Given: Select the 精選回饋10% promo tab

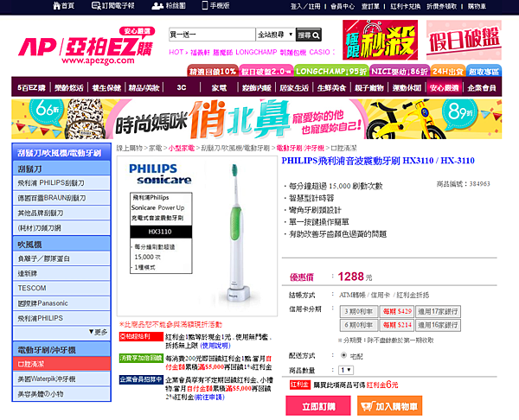Looking at the screenshot, I should click(213, 71).
